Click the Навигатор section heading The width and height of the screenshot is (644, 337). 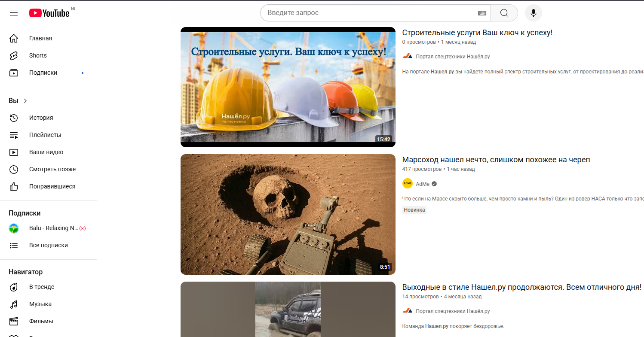pos(25,272)
